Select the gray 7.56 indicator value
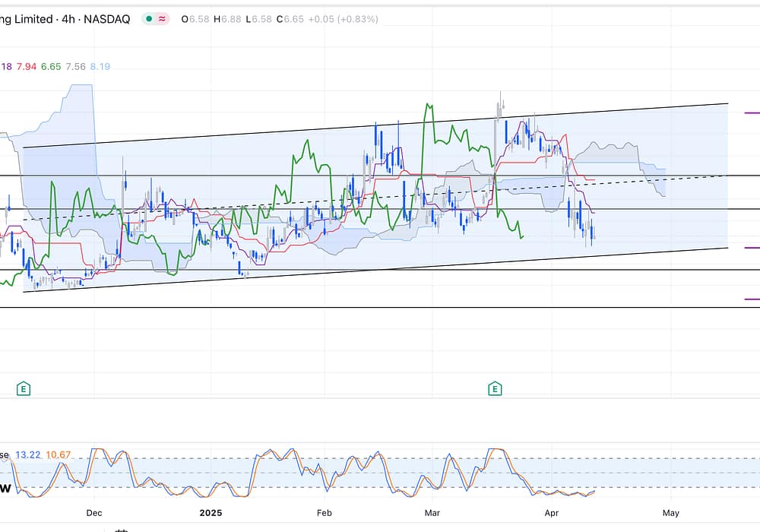Image resolution: width=760 pixels, height=532 pixels. coord(75,67)
